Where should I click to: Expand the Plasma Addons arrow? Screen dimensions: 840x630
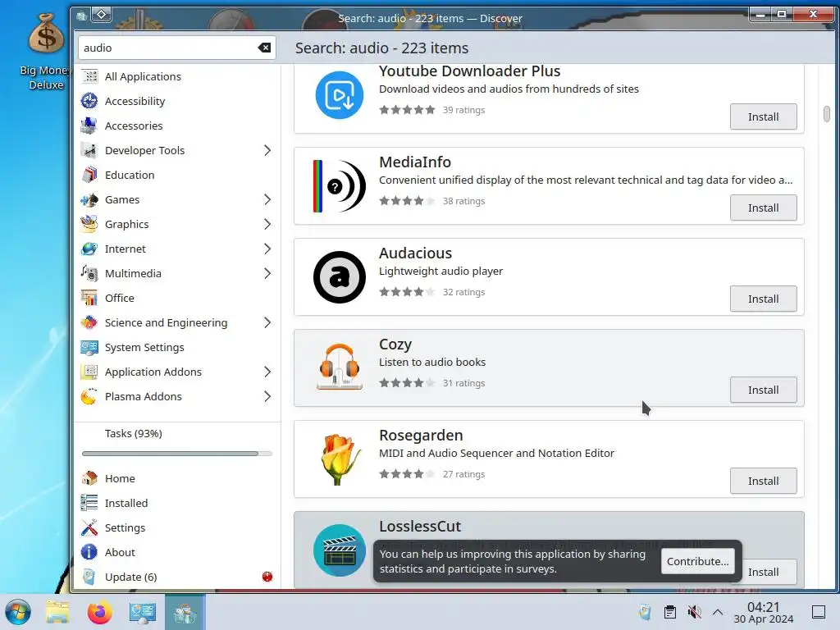(267, 397)
